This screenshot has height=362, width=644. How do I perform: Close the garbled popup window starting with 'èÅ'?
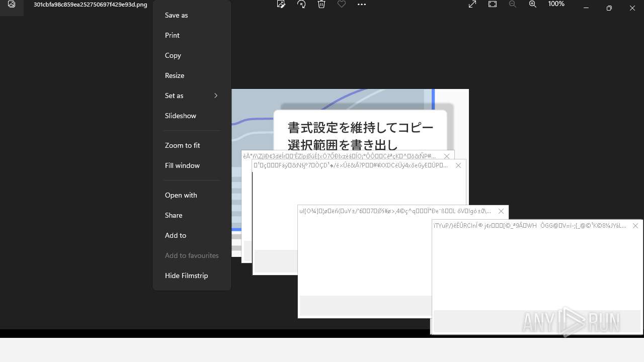point(446,156)
